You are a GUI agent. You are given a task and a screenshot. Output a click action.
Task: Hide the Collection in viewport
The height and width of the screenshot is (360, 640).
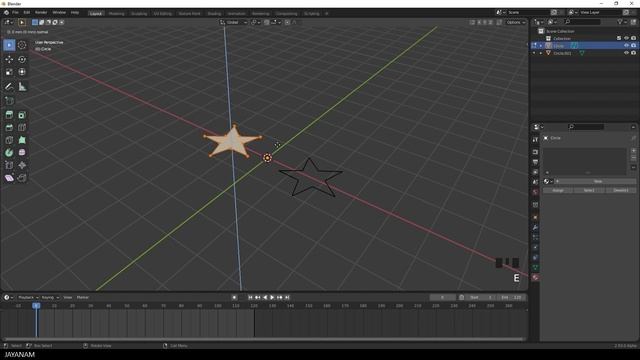pyautogui.click(x=627, y=38)
